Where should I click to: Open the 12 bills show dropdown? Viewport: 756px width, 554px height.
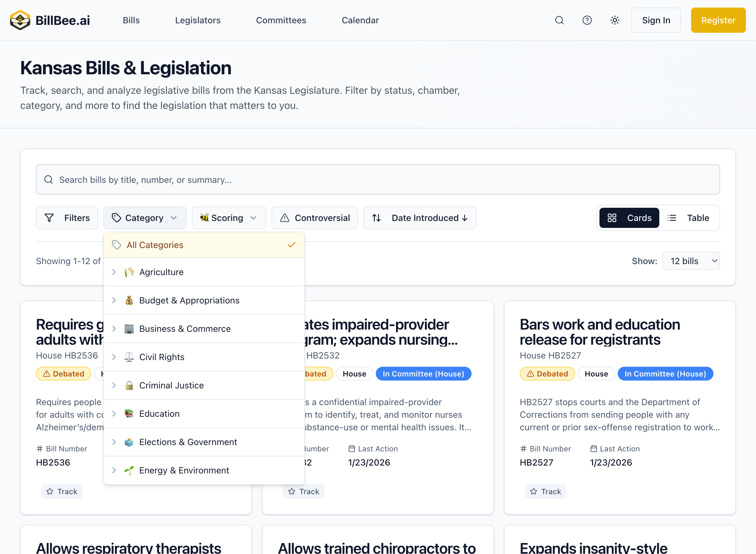click(x=691, y=261)
